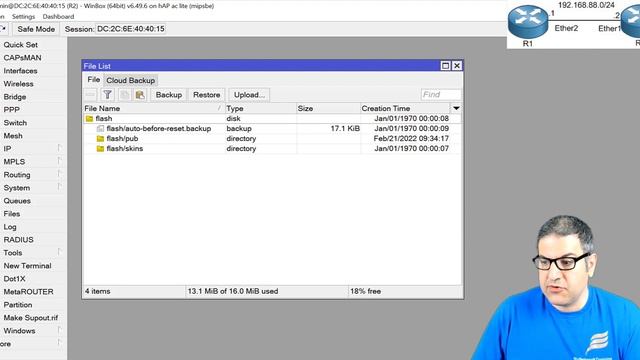This screenshot has width=640, height=360.
Task: Open Mesh from sidebar
Action: coord(13,136)
